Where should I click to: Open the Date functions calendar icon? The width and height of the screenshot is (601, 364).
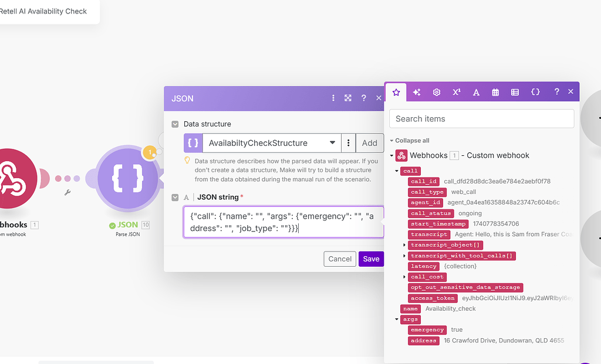pos(495,92)
